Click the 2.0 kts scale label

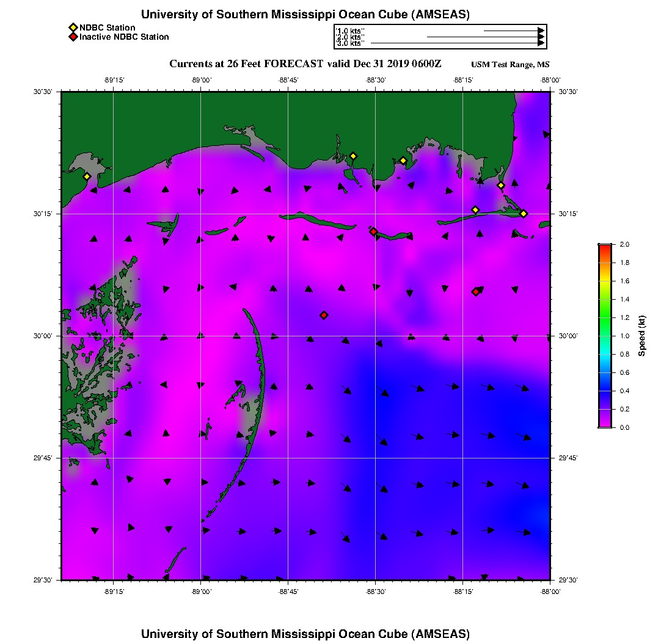click(350, 37)
